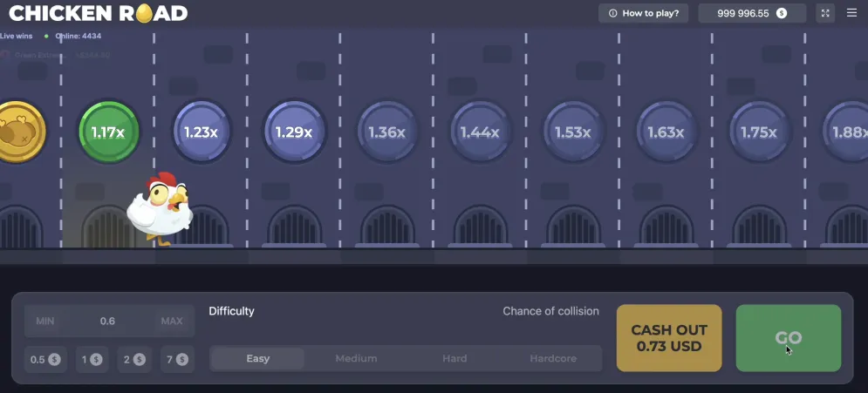Click the 1.53x multiplier coin
The height and width of the screenshot is (393, 868).
[x=573, y=132]
